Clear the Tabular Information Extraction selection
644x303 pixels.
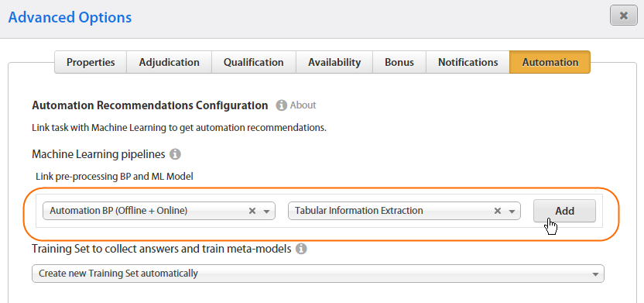coord(498,211)
